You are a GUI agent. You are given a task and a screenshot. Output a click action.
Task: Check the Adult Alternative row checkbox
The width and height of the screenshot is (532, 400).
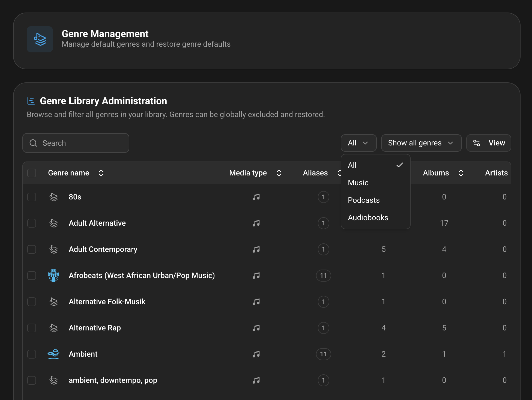32,223
